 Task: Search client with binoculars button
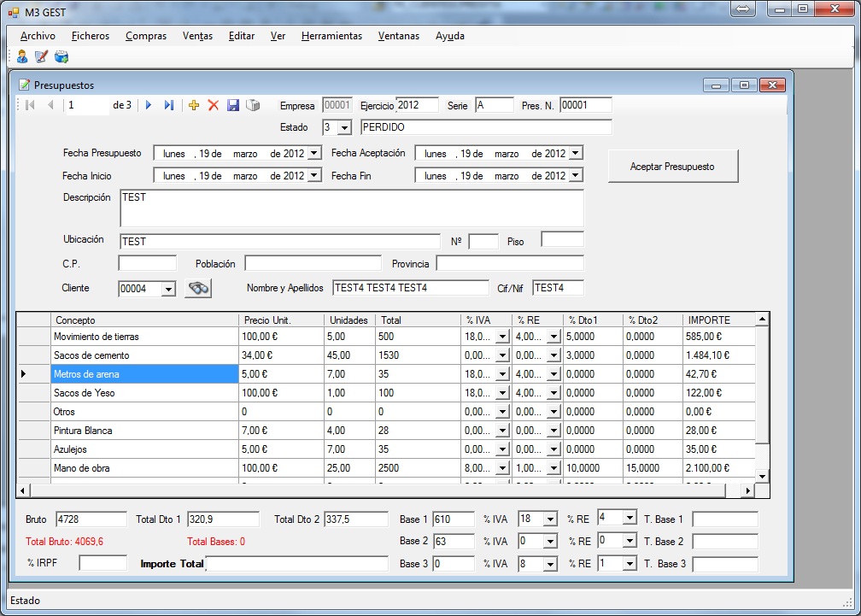click(198, 289)
